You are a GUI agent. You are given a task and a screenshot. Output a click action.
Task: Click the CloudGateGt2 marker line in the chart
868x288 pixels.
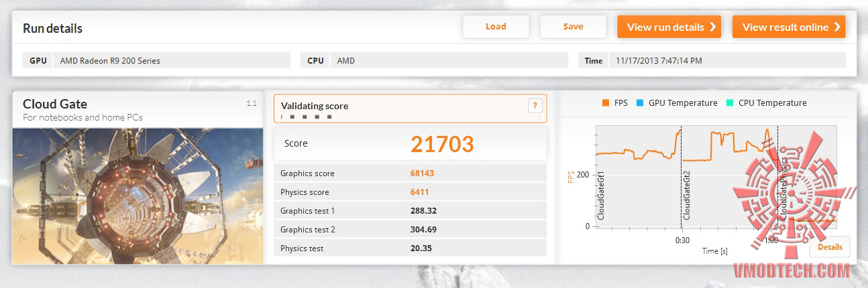682,176
